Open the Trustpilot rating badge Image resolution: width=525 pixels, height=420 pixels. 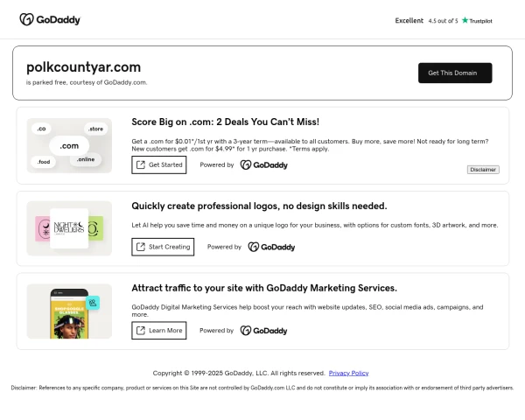tap(443, 20)
